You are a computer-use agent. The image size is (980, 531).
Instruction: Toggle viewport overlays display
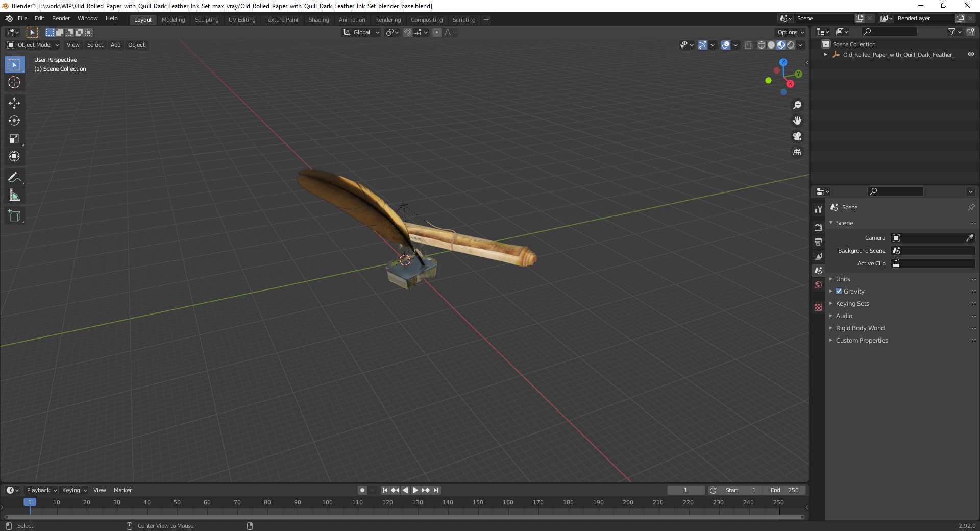point(726,45)
